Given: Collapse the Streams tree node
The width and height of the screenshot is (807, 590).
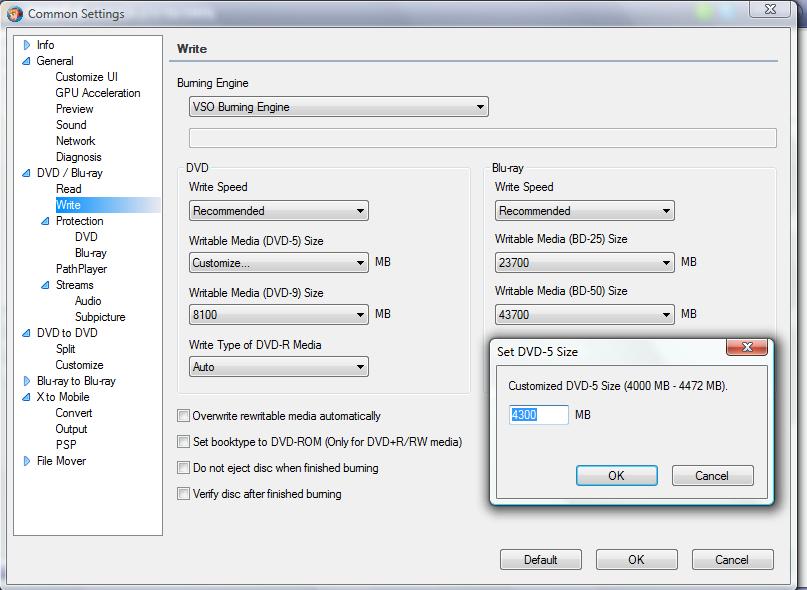Looking at the screenshot, I should tap(45, 285).
